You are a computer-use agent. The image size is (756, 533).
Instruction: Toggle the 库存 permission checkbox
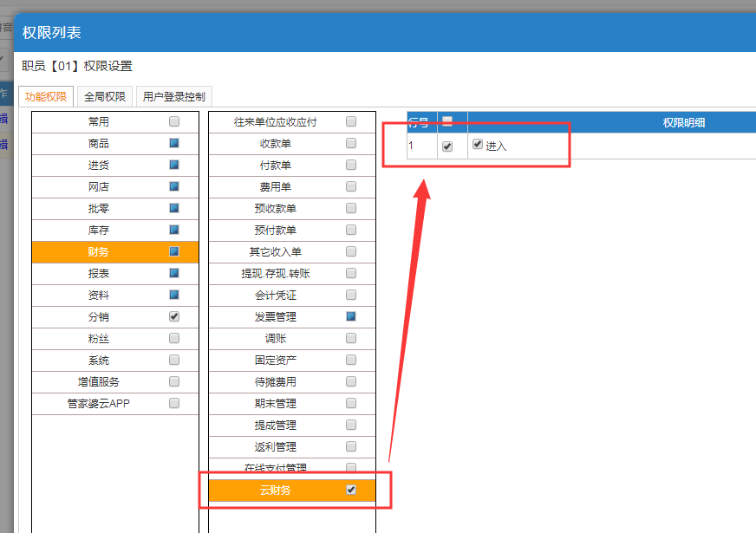click(x=174, y=230)
